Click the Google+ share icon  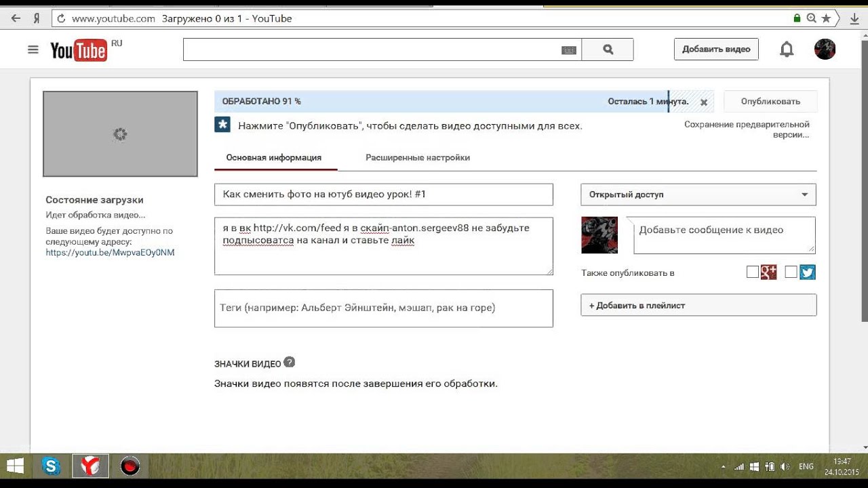pyautogui.click(x=768, y=272)
